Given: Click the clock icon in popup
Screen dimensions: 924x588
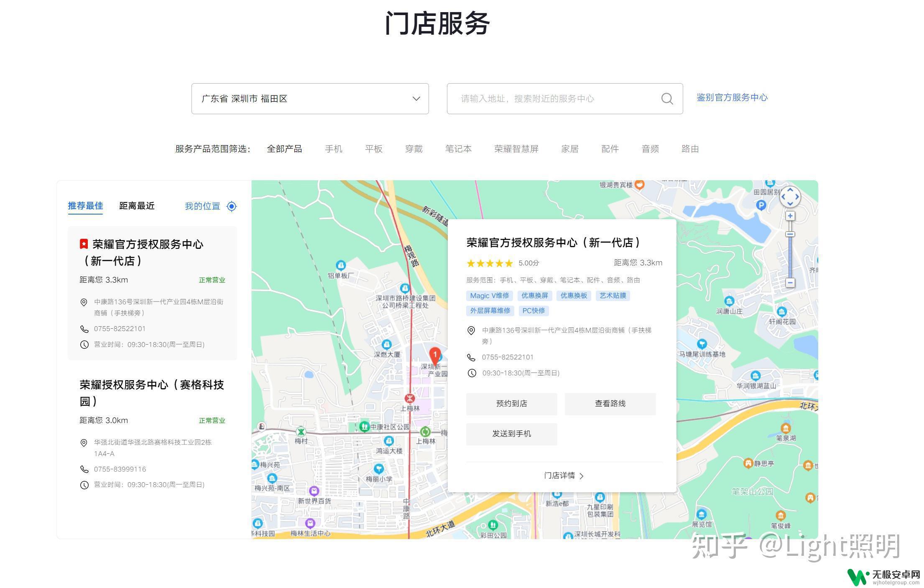Looking at the screenshot, I should (x=472, y=373).
